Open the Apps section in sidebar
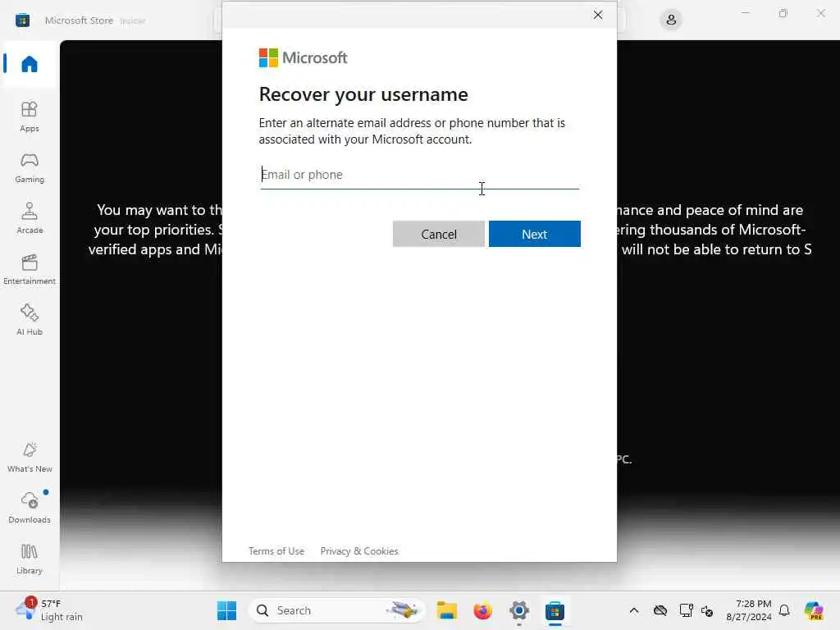Screen dimensions: 840x630 [30, 116]
